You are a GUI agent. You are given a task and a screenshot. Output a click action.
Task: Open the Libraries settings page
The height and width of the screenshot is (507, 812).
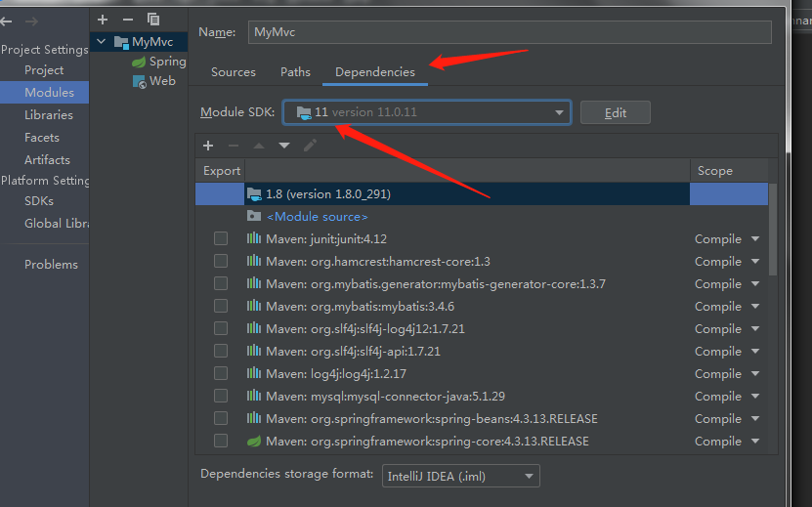pos(49,115)
